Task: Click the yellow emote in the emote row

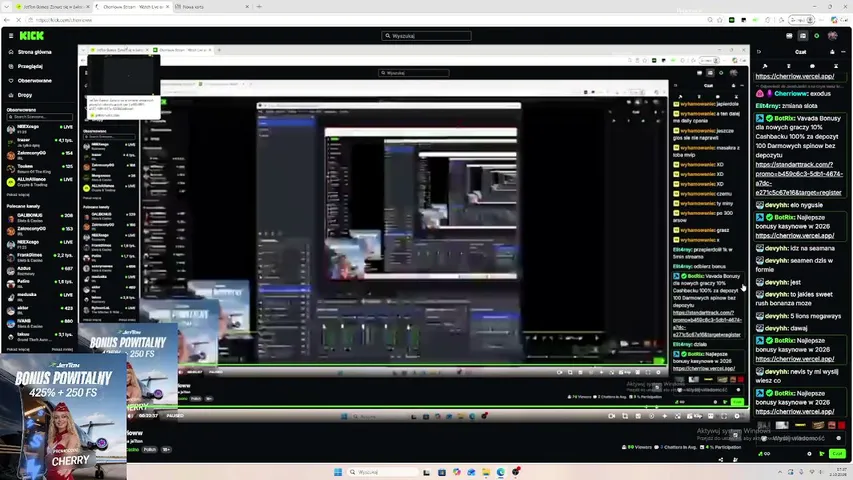Action: pyautogui.click(x=800, y=425)
